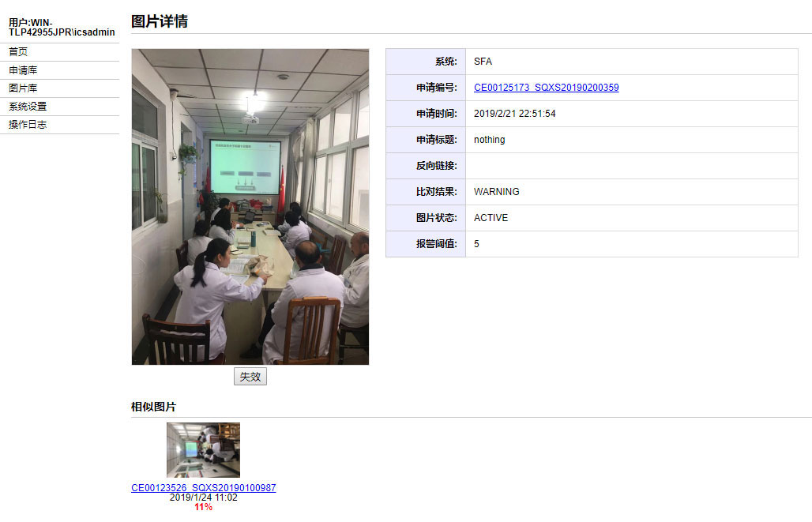Click the ACTIVE image status value
The width and height of the screenshot is (812, 522).
491,217
